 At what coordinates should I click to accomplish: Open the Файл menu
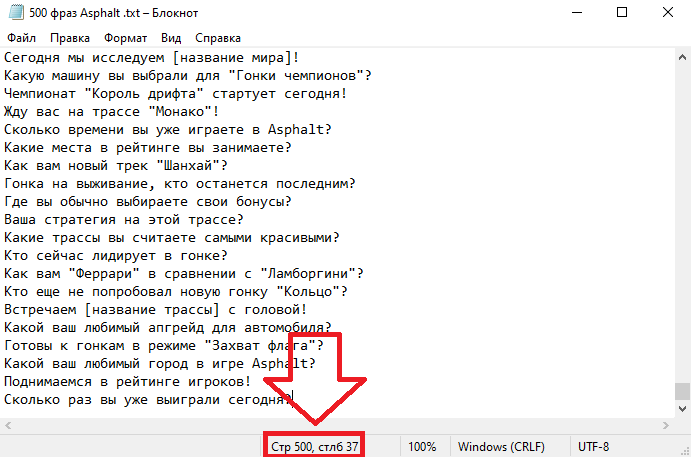point(22,38)
